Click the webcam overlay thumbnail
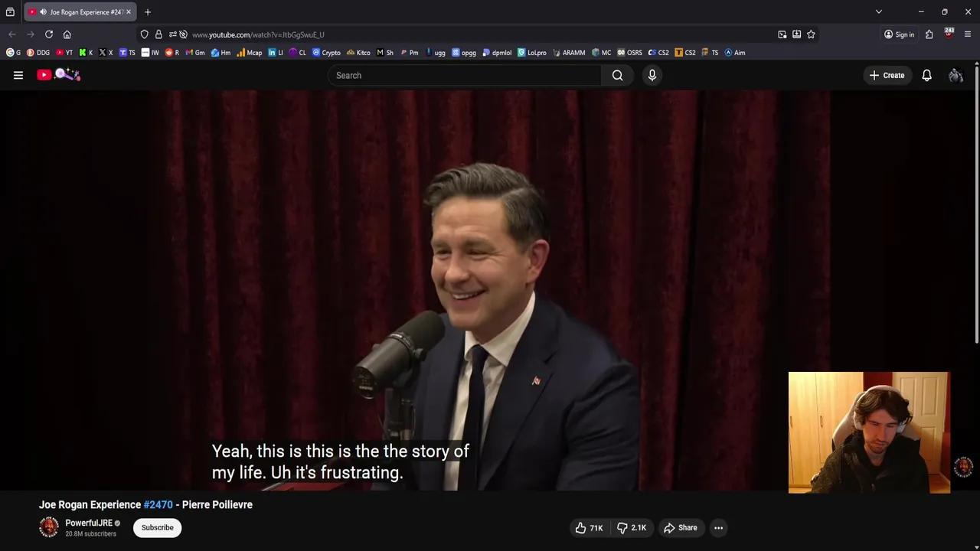Viewport: 980px width, 551px height. [869, 432]
